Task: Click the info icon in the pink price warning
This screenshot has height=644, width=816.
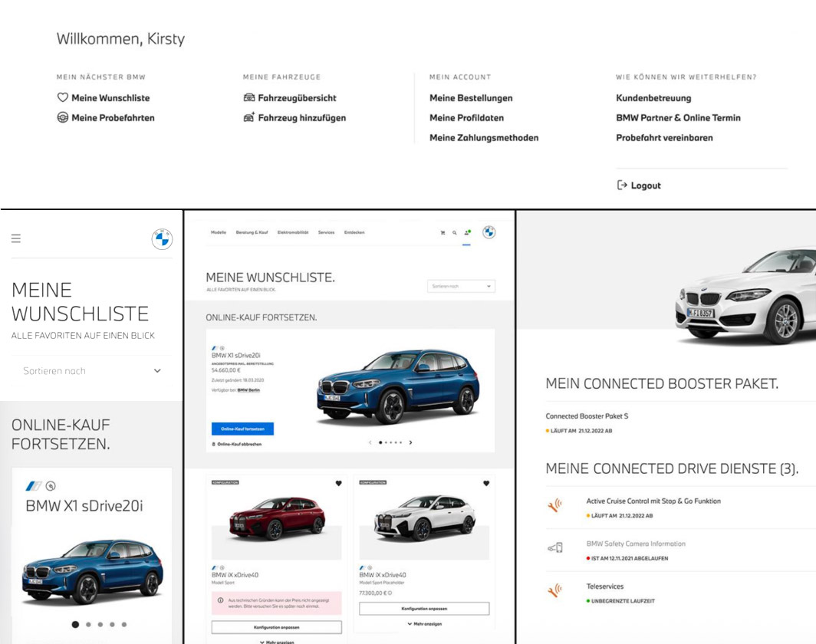Action: (221, 600)
